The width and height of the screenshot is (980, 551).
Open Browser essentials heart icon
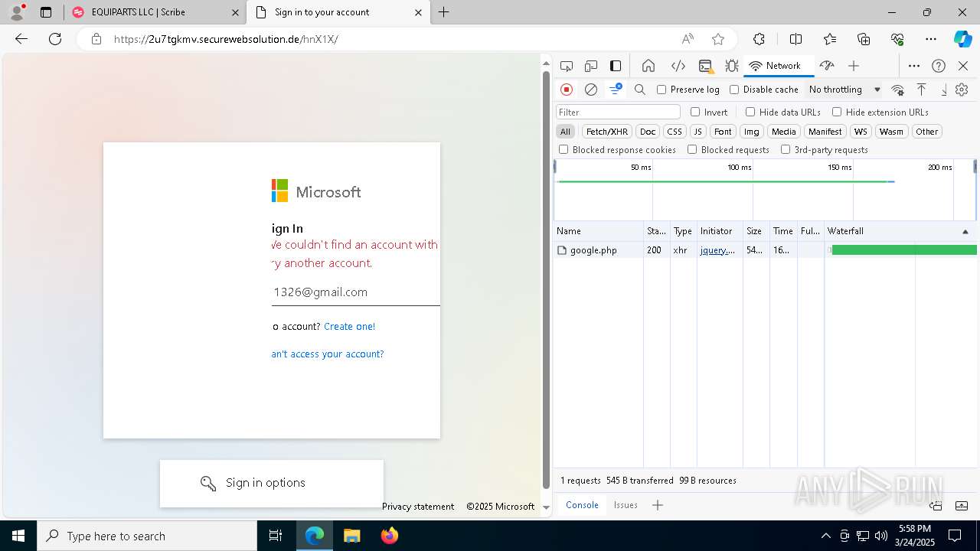pyautogui.click(x=897, y=39)
